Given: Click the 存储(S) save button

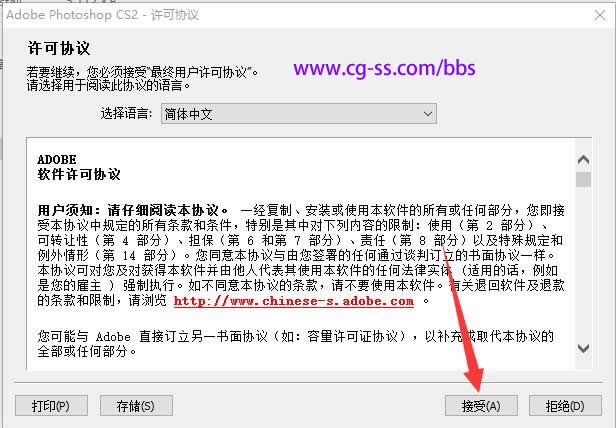Looking at the screenshot, I should coord(136,406).
